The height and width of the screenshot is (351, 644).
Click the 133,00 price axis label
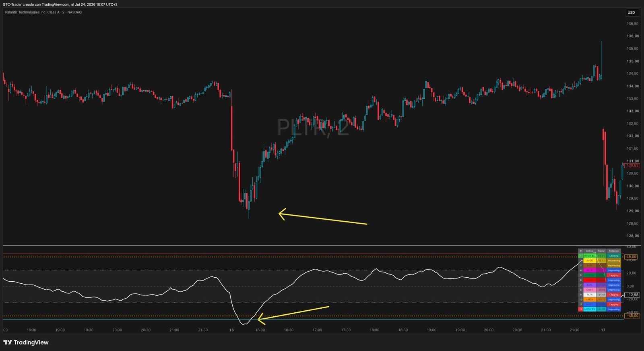pyautogui.click(x=633, y=111)
